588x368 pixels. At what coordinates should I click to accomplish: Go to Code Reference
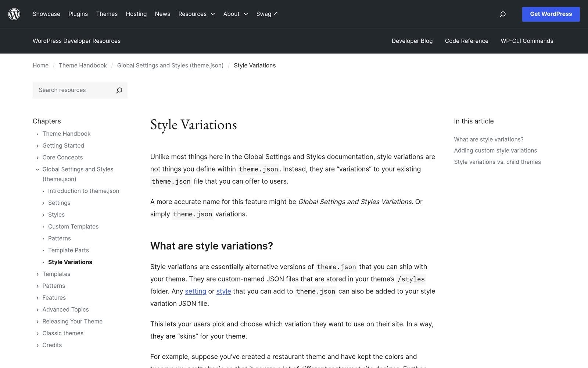pos(466,41)
